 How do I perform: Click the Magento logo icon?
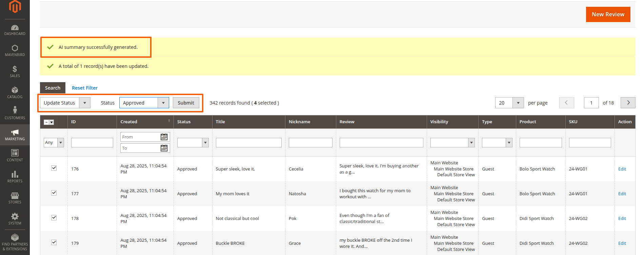pyautogui.click(x=15, y=6)
